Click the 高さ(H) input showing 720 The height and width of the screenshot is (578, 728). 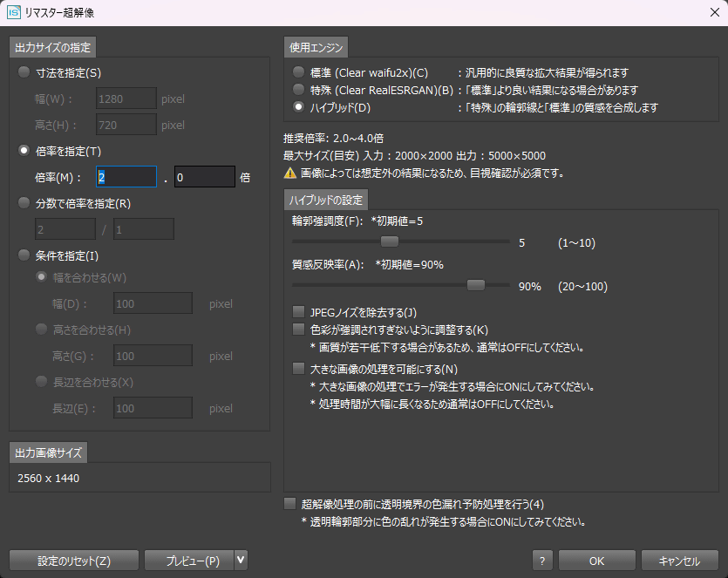click(x=126, y=125)
